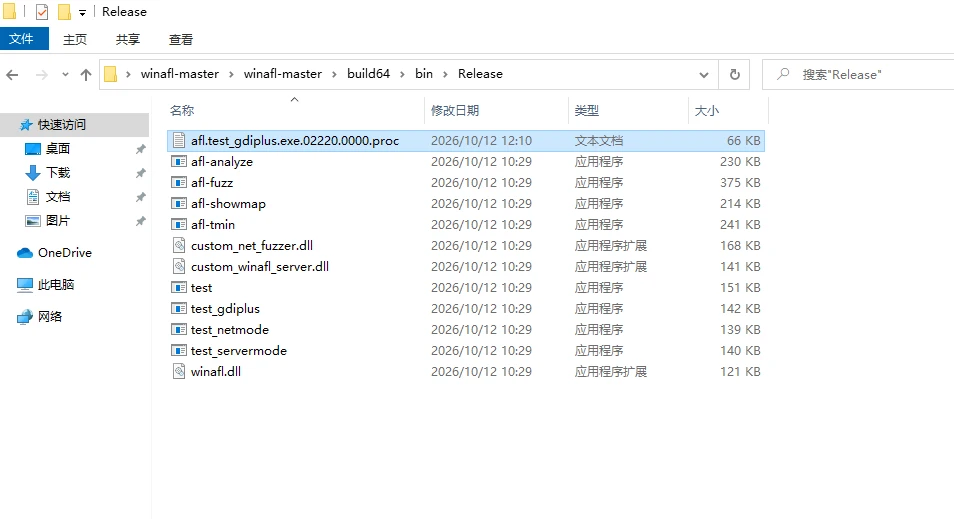Click the test_servermode application icon
The image size is (954, 519).
point(178,350)
